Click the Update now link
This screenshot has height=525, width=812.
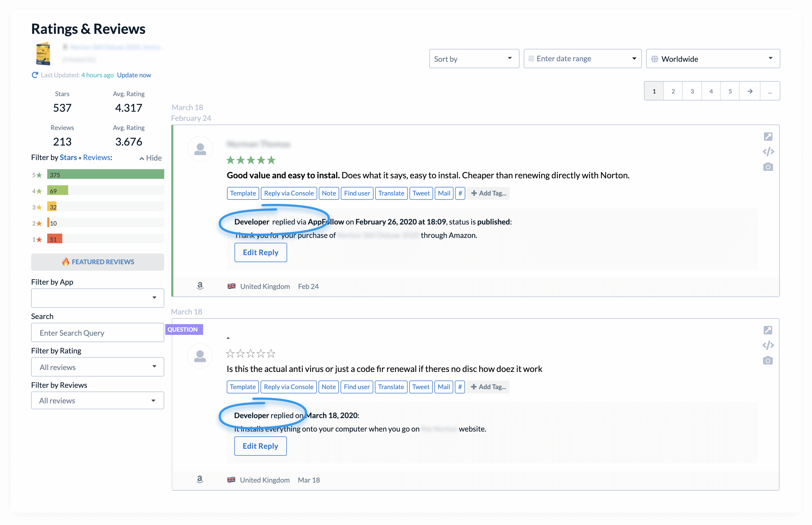click(134, 75)
